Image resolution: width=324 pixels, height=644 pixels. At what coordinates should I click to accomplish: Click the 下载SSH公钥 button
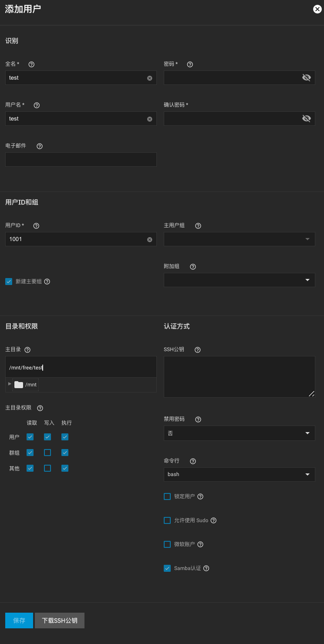pos(60,621)
